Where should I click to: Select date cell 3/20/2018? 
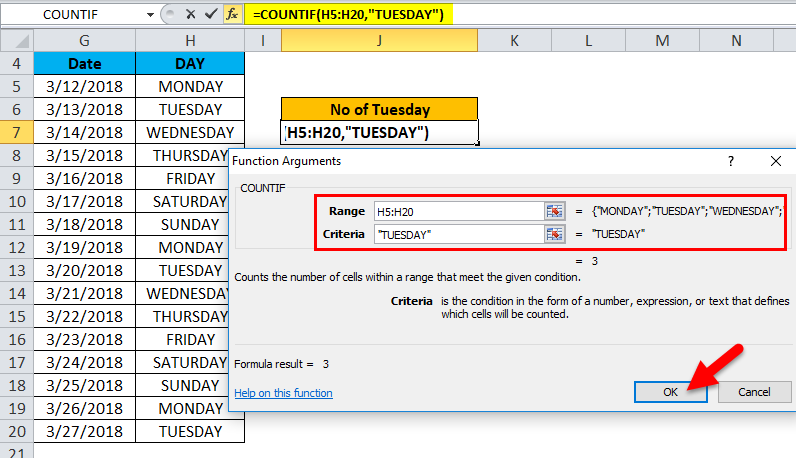click(x=84, y=271)
